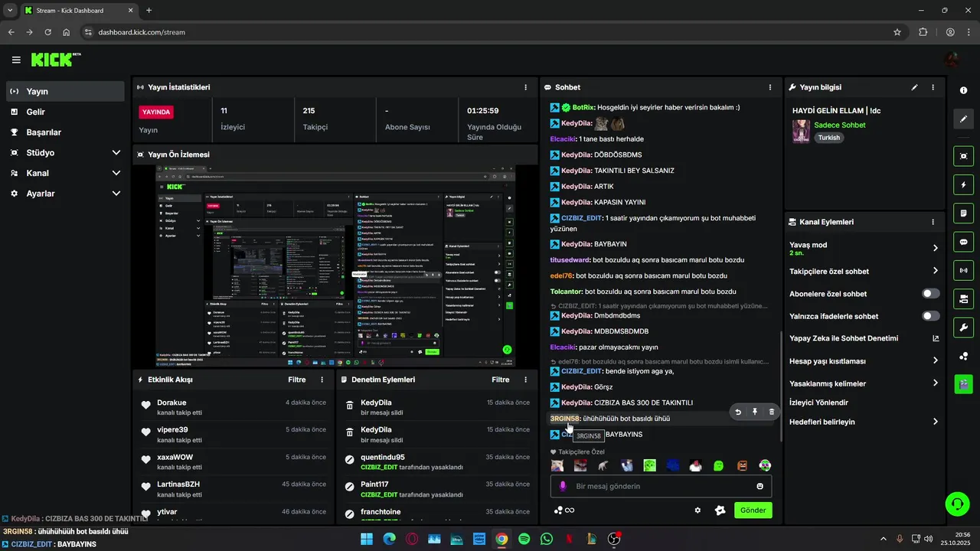Click in the Bir mesaj gönderin input
Image resolution: width=980 pixels, height=551 pixels.
pos(660,486)
